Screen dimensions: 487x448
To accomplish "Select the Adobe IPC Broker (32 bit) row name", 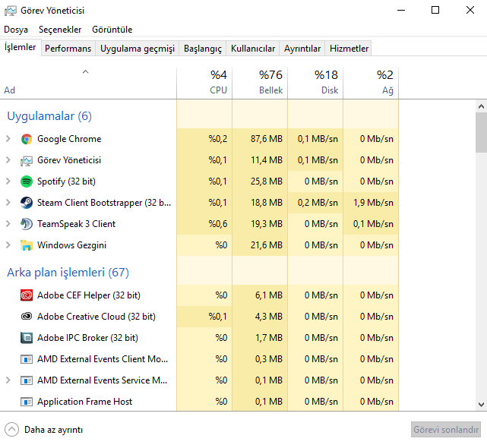I will (87, 338).
